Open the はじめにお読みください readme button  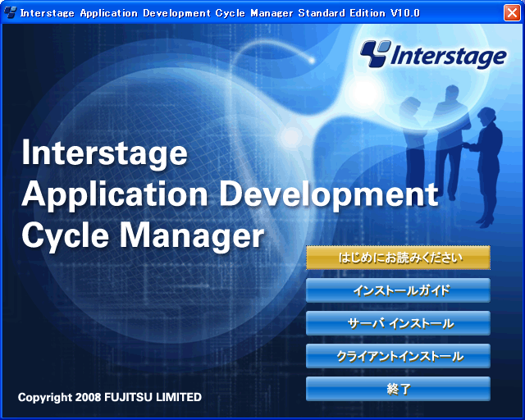point(398,258)
